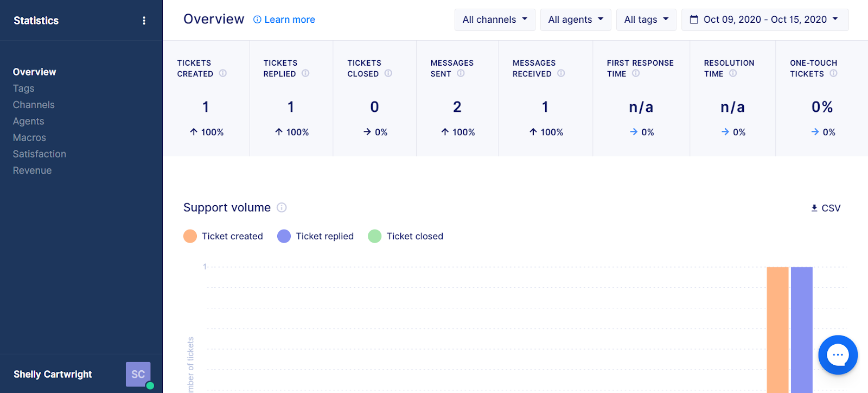This screenshot has width=868, height=393.
Task: Toggle Ticket created series in legend
Action: coord(223,236)
